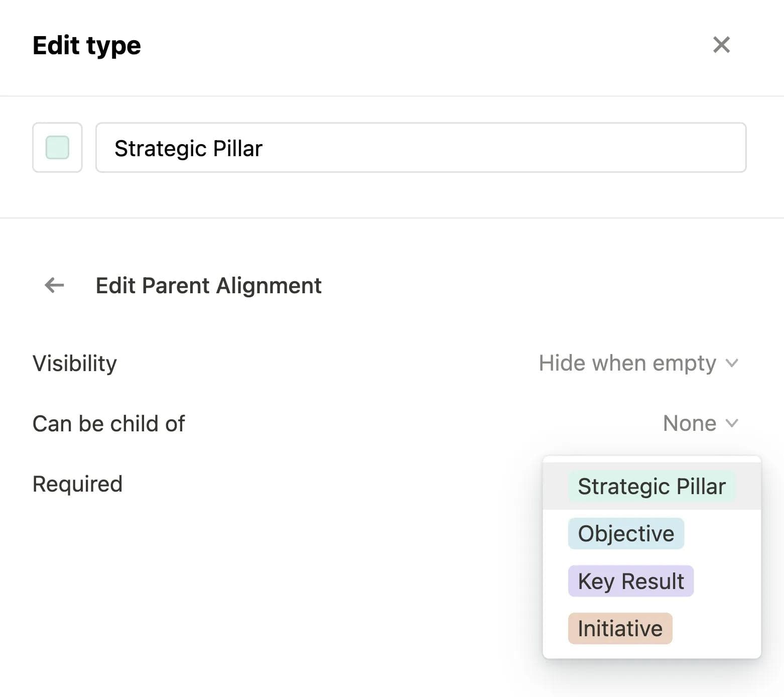Click the Edit Parent Alignment heading

pos(208,285)
